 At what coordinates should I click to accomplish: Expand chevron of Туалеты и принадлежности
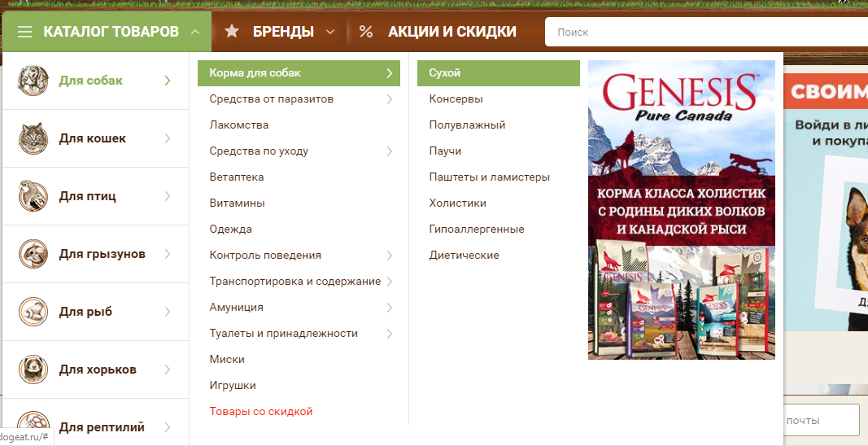pos(390,334)
